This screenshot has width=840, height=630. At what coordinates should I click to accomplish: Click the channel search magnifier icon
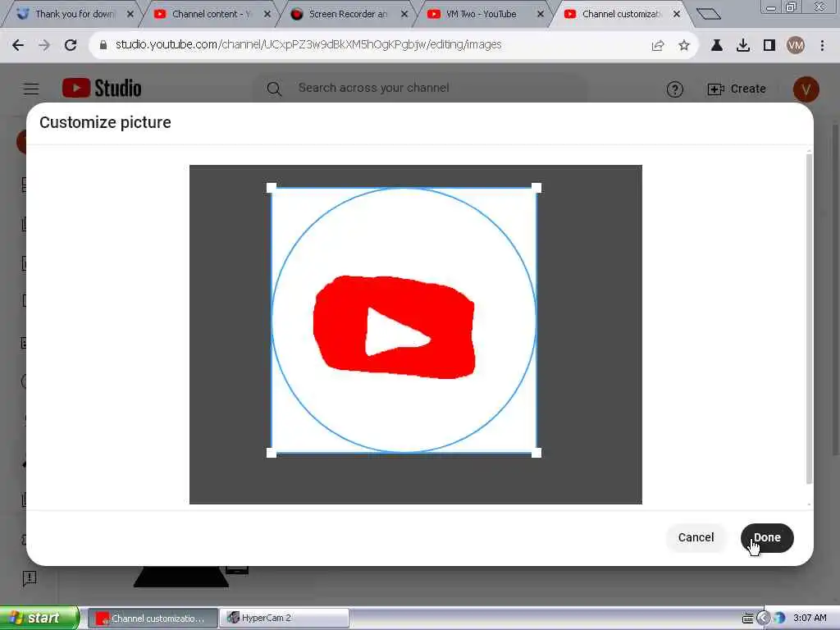click(274, 89)
